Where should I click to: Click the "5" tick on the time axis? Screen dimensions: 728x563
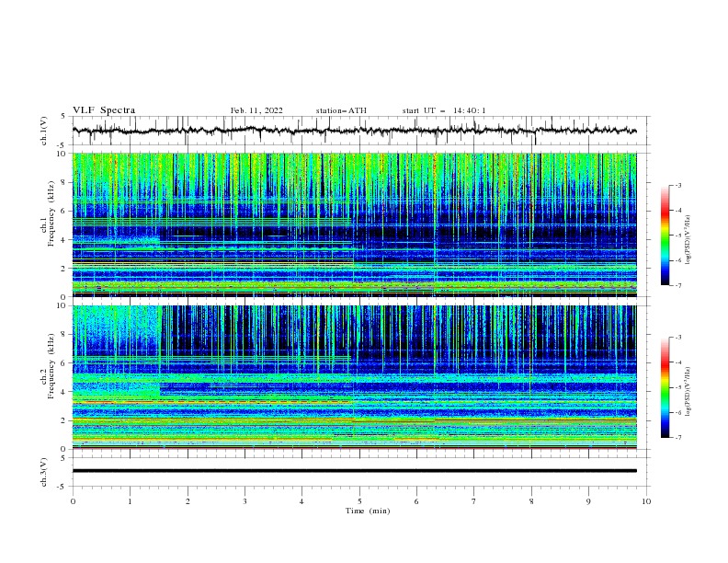point(359,501)
